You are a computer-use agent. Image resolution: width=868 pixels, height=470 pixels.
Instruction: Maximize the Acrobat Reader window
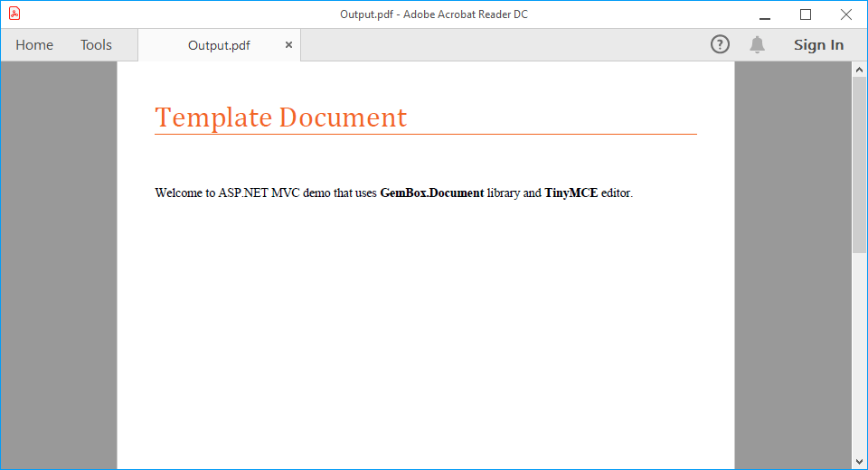[806, 14]
